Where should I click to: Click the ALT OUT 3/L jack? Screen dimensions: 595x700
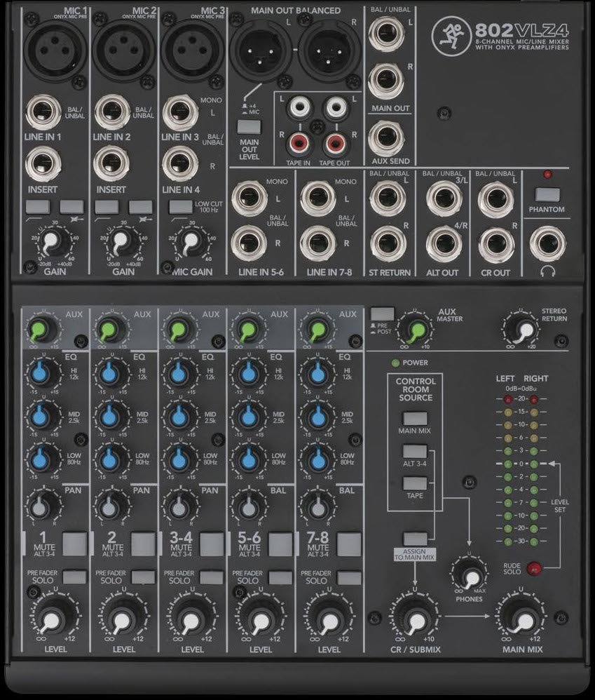pos(444,198)
